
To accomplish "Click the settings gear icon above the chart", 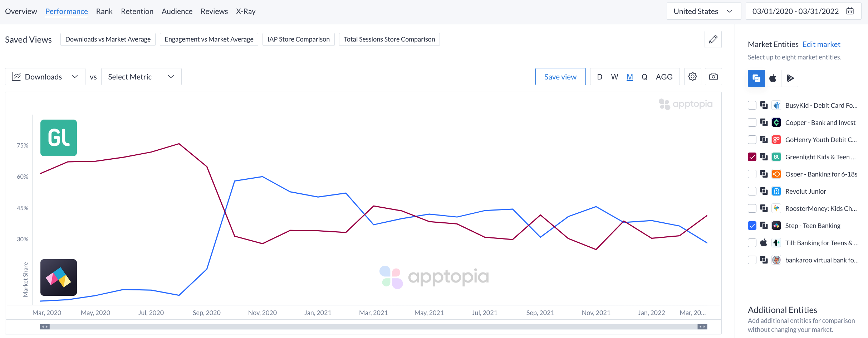I will click(x=692, y=76).
